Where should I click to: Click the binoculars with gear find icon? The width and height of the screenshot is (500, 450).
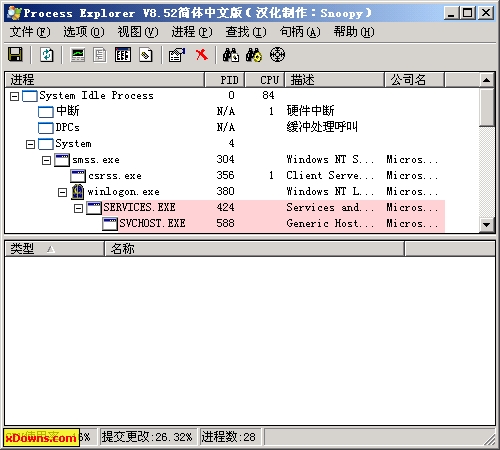click(x=254, y=55)
